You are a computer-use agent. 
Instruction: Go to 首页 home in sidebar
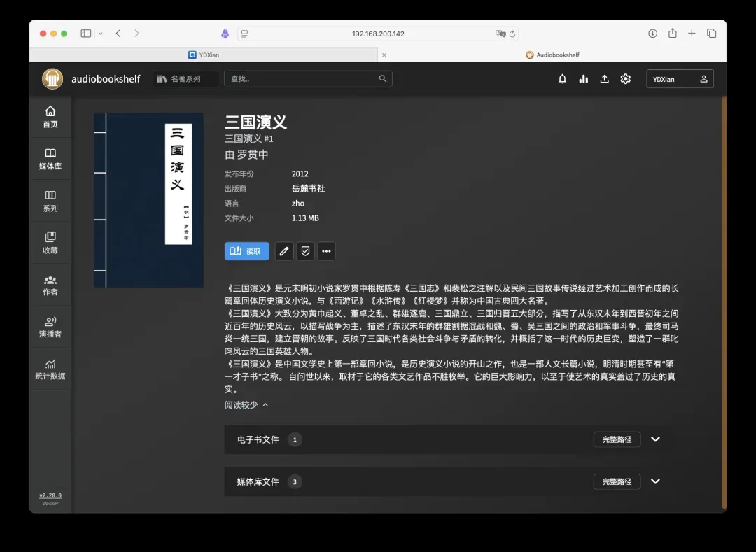50,117
